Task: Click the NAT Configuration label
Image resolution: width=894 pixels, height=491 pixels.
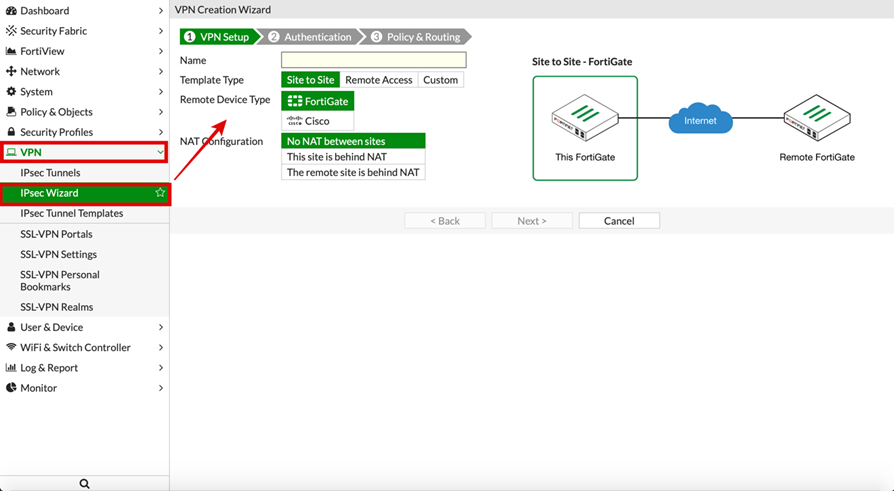Action: click(x=222, y=141)
